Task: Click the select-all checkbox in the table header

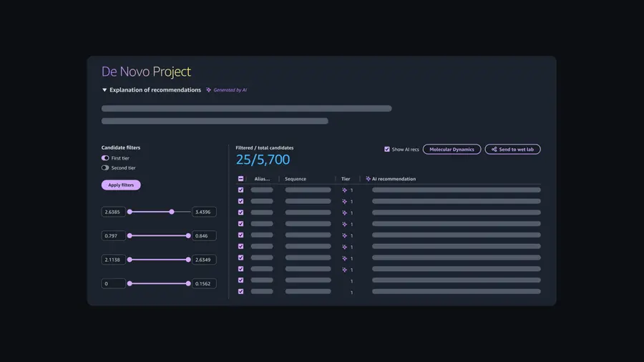Action: (x=240, y=179)
